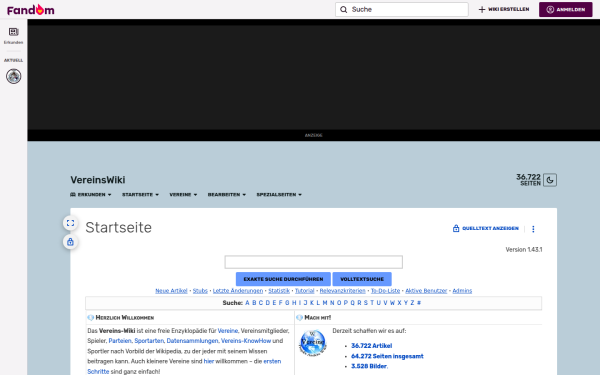This screenshot has height=375, width=600.
Task: Select letter S in Suche index
Action: point(365,303)
